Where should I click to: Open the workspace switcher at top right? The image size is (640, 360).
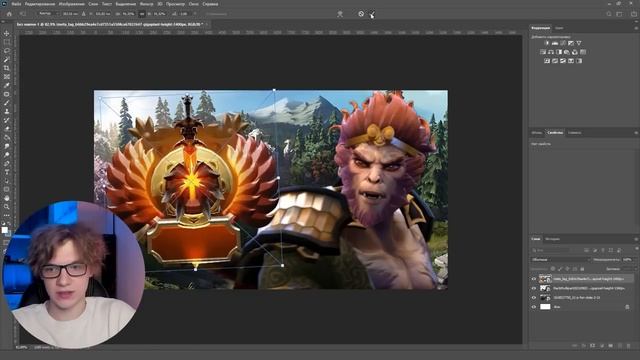[619, 14]
